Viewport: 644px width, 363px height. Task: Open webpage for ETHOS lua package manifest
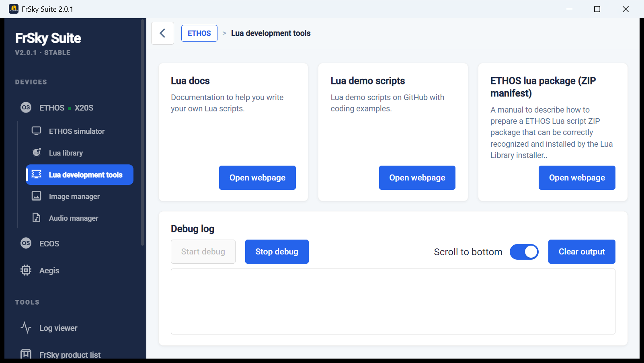[577, 177]
